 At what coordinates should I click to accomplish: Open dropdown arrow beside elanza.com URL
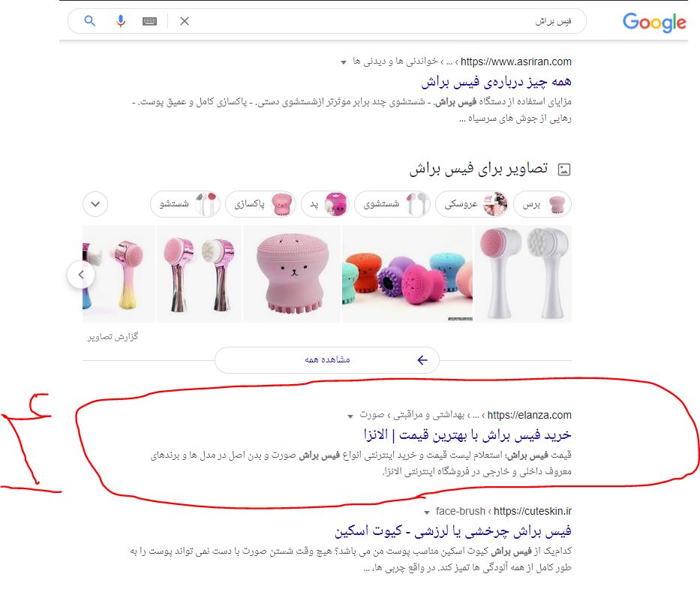pos(350,416)
